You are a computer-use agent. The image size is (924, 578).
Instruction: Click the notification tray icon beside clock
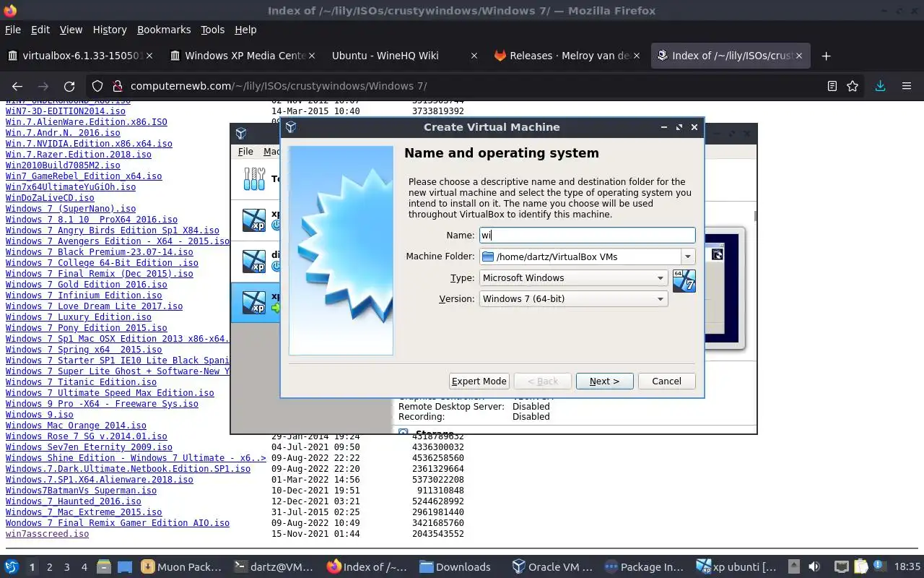pos(880,567)
